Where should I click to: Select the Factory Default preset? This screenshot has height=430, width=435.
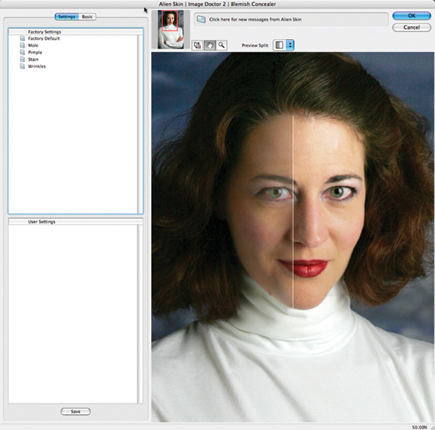pyautogui.click(x=44, y=39)
